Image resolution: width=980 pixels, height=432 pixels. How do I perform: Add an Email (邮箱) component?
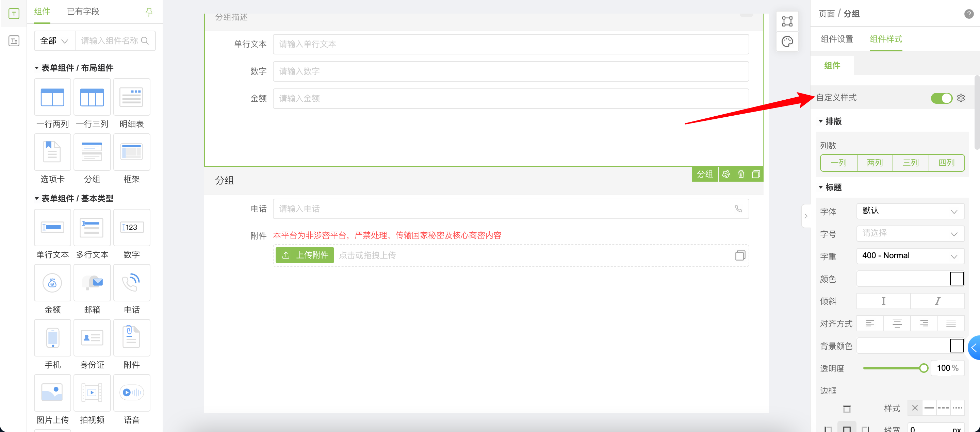pyautogui.click(x=92, y=283)
